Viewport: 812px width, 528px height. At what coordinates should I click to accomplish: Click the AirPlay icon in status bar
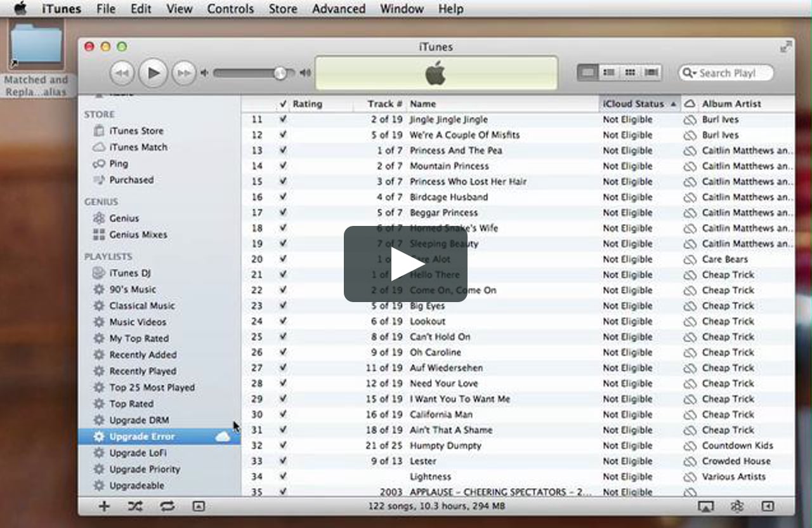point(705,506)
